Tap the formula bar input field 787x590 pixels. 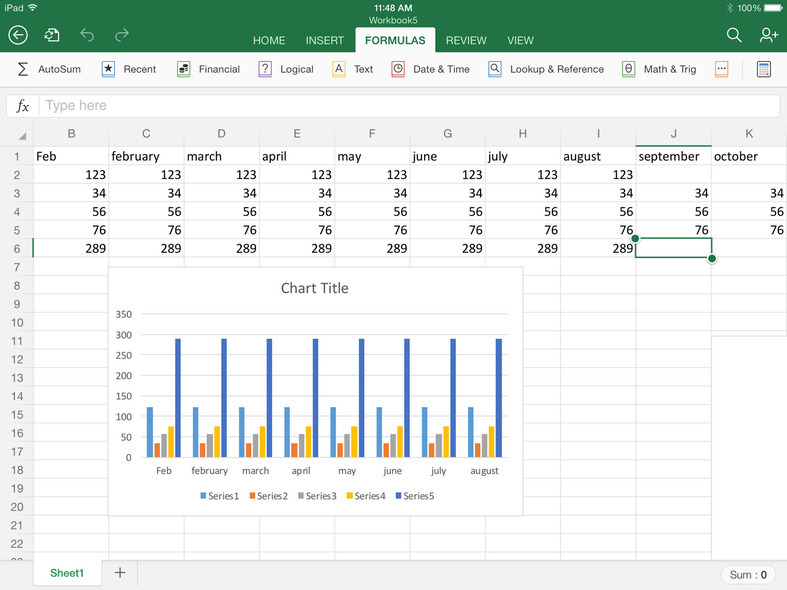coord(408,106)
